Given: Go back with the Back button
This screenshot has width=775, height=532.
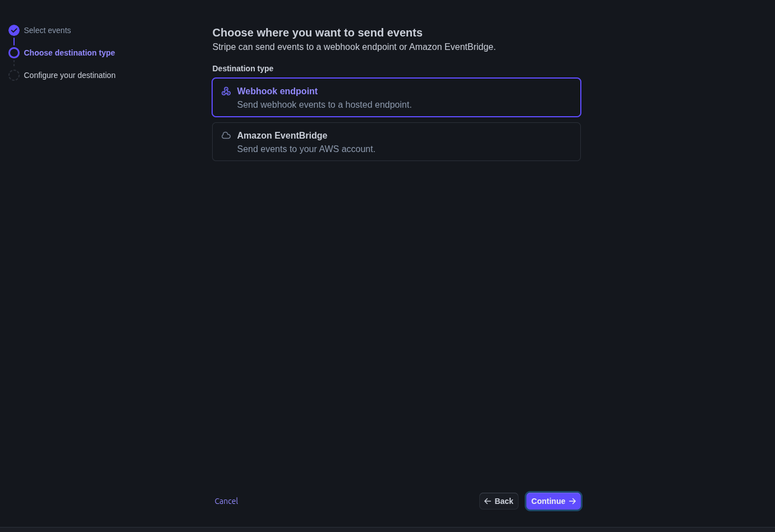Looking at the screenshot, I should [499, 501].
